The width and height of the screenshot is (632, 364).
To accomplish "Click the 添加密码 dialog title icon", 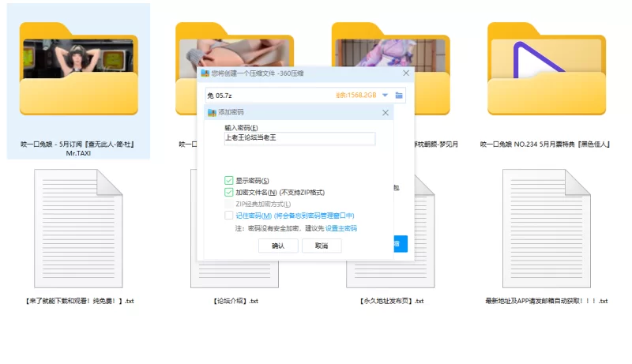I will [x=212, y=112].
